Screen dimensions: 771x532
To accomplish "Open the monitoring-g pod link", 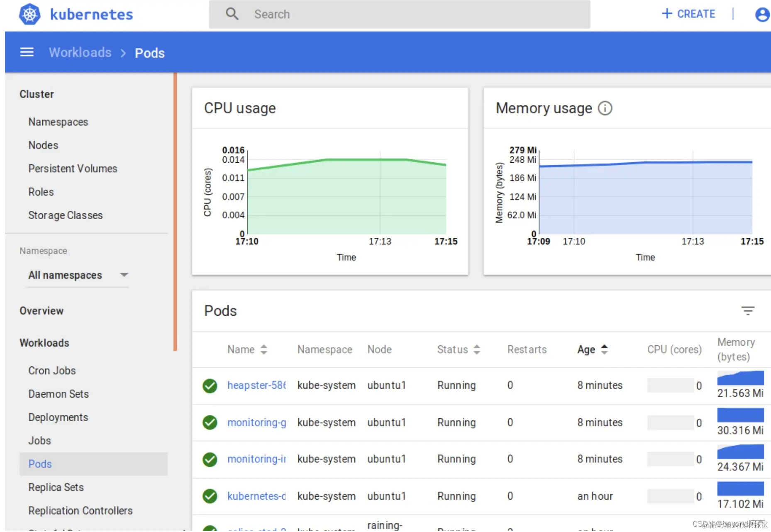I will [256, 422].
